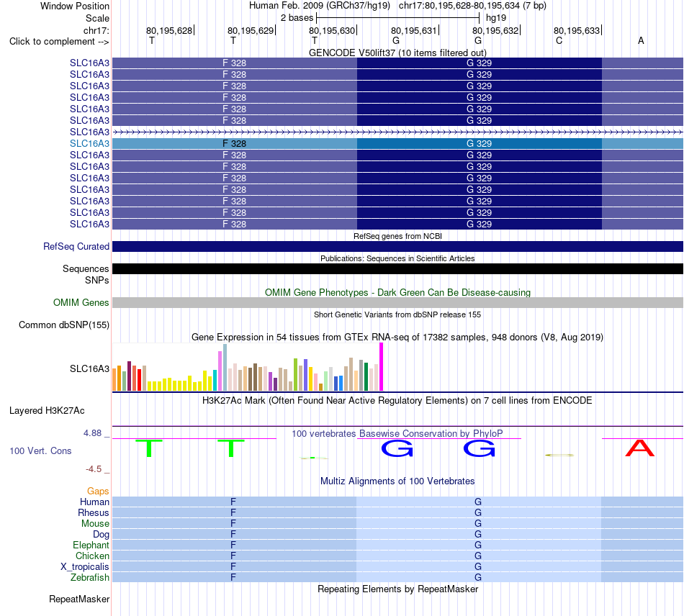Open 'Short Genetic Variants from dbSNP release 155'

(397, 314)
